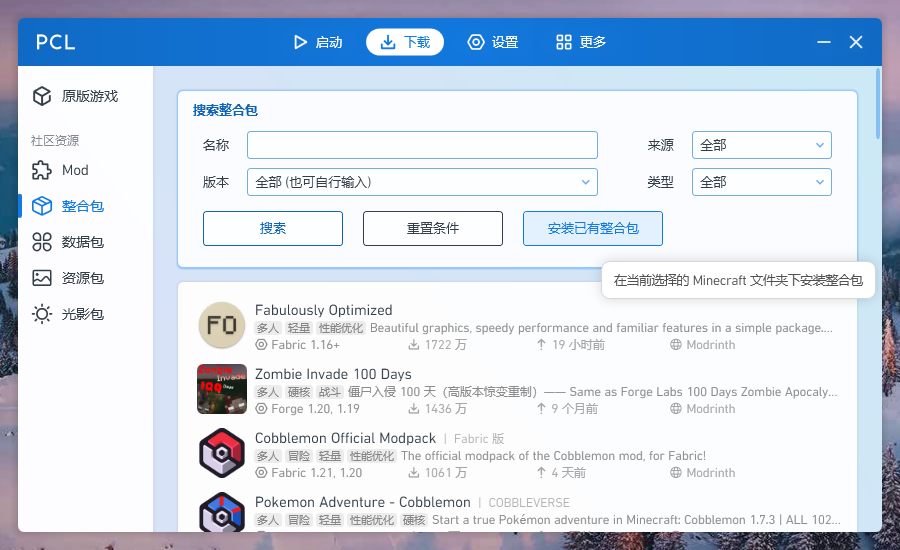This screenshot has height=550, width=900.
Task: Click the Cobblemon Official Modpack thumbnail
Action: (222, 453)
